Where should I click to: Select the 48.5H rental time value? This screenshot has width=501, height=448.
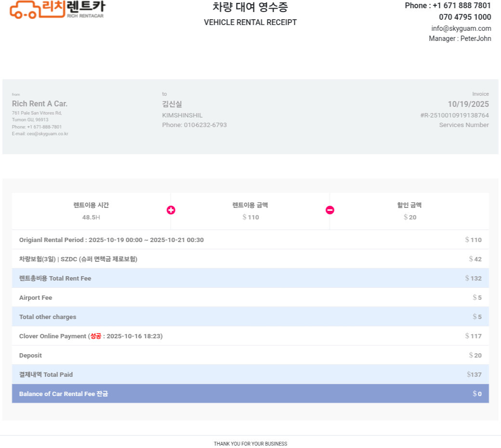[x=91, y=217]
